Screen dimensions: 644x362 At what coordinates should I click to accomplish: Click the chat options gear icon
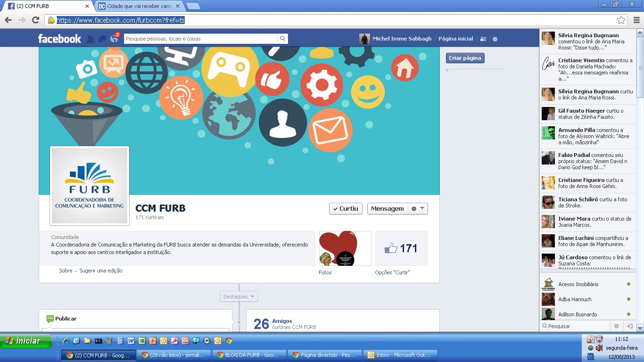click(x=616, y=326)
